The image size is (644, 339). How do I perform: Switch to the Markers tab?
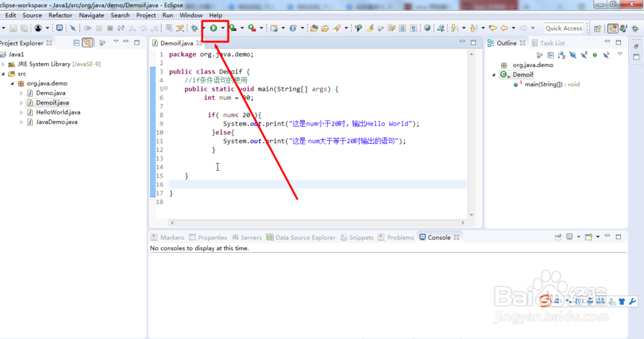[167, 238]
